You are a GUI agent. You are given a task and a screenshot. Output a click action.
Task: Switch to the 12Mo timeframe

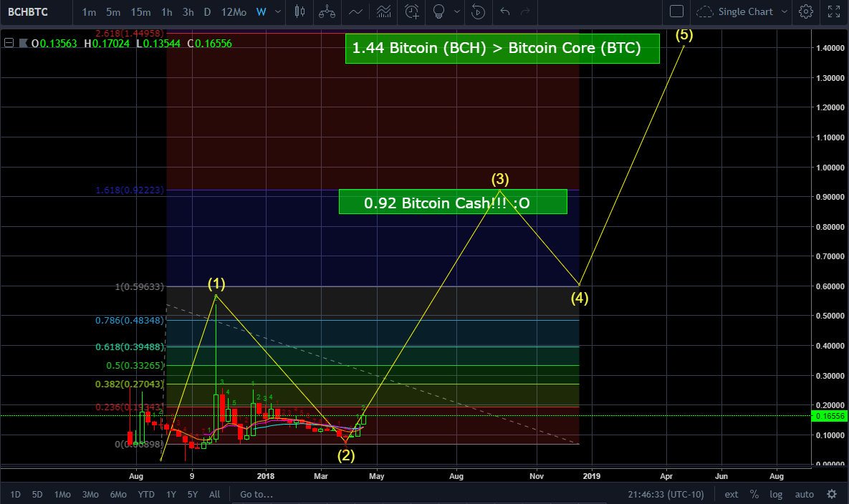pos(234,12)
